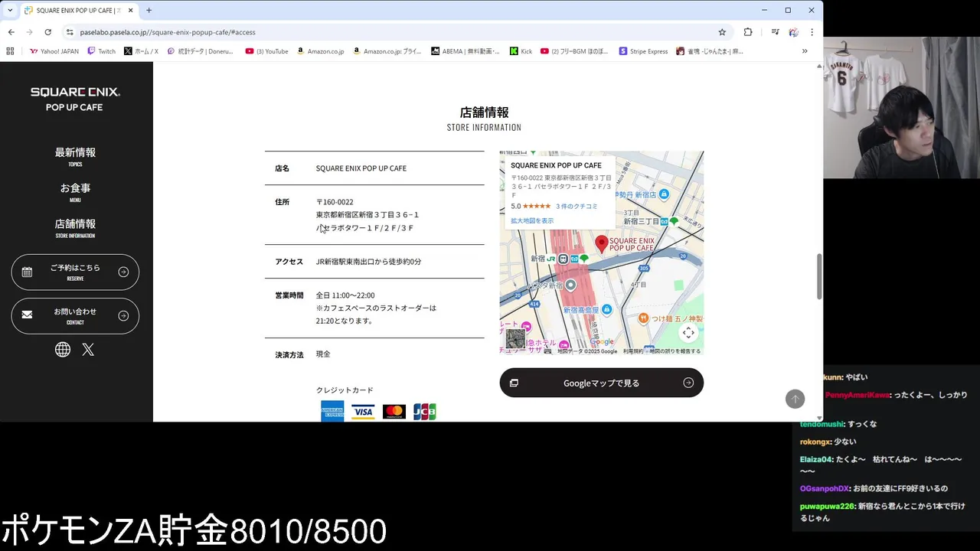The image size is (980, 551).
Task: Go back with the browser back arrow
Action: pyautogui.click(x=11, y=32)
